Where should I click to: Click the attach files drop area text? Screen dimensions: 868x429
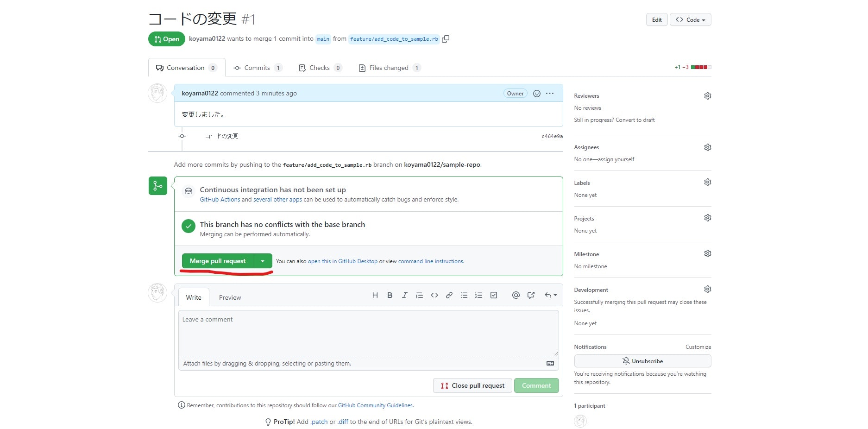(x=267, y=364)
